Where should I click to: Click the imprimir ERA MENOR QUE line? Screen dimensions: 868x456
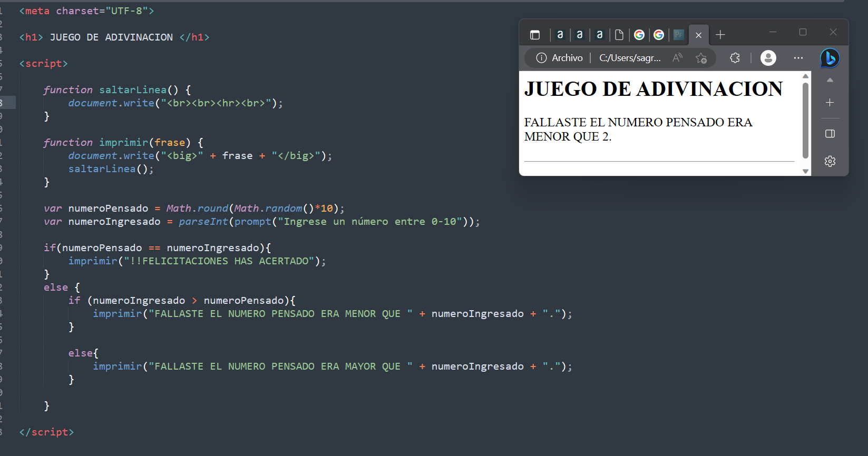click(x=333, y=314)
